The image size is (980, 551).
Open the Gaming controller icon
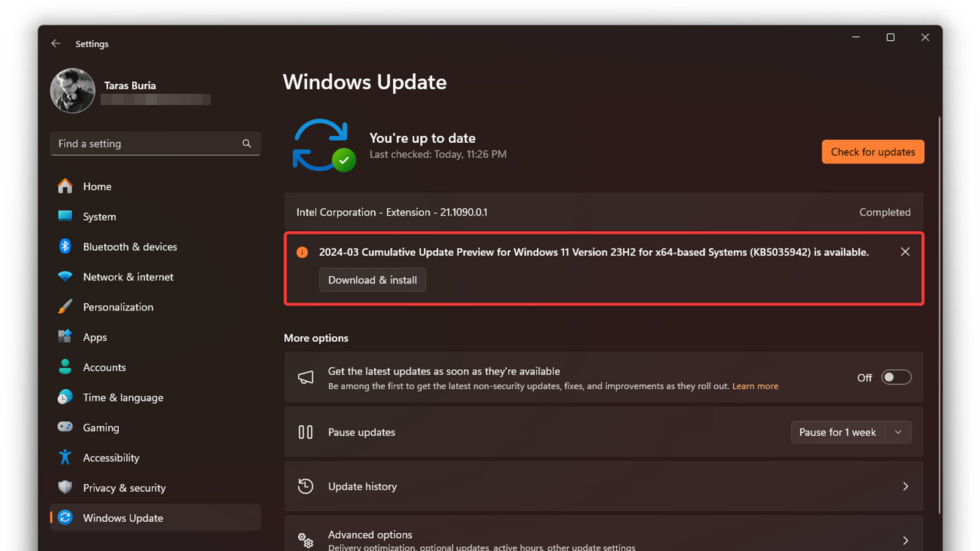pyautogui.click(x=65, y=427)
